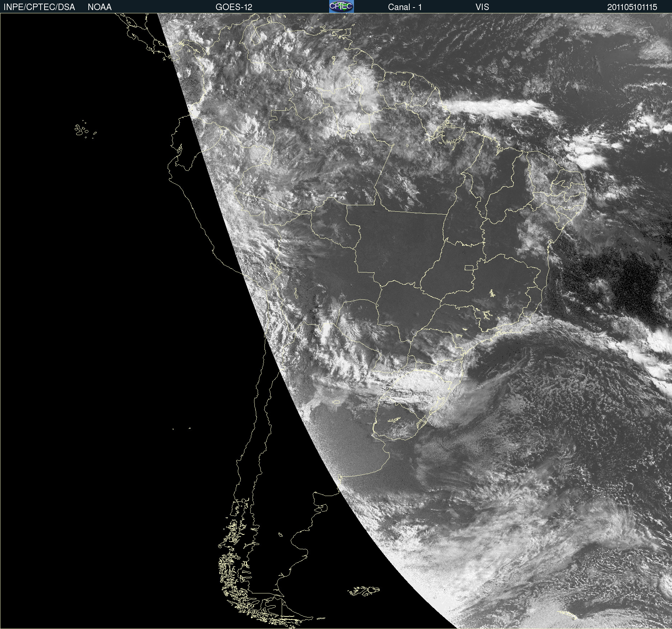Screen dimensions: 672x629
Task: Click the 201105101115 timestamp
Action: tap(632, 7)
